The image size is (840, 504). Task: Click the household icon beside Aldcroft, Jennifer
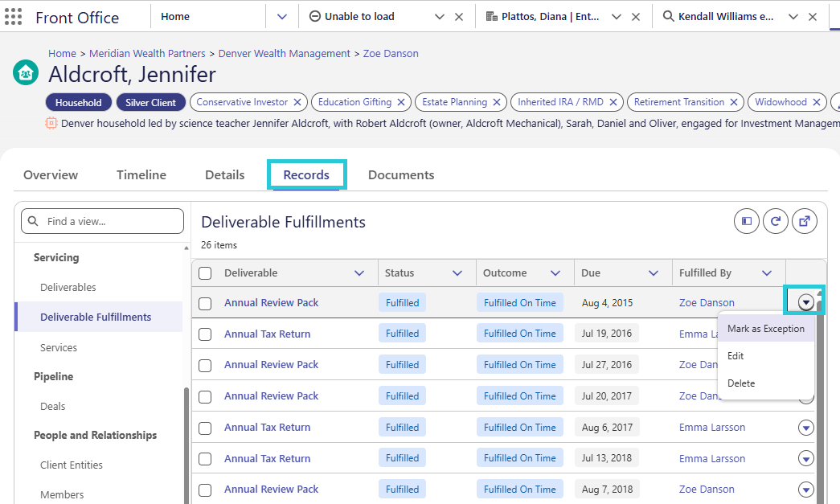[x=26, y=73]
